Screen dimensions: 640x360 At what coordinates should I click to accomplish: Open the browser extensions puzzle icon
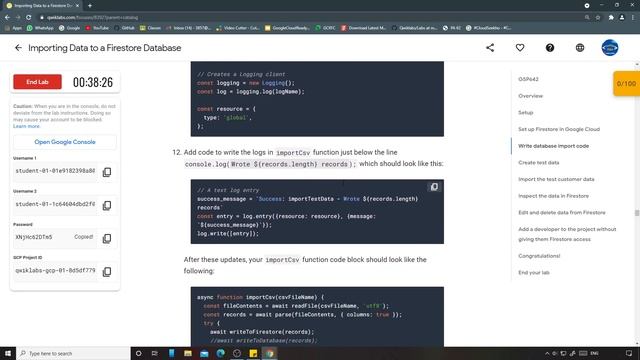[x=611, y=18]
